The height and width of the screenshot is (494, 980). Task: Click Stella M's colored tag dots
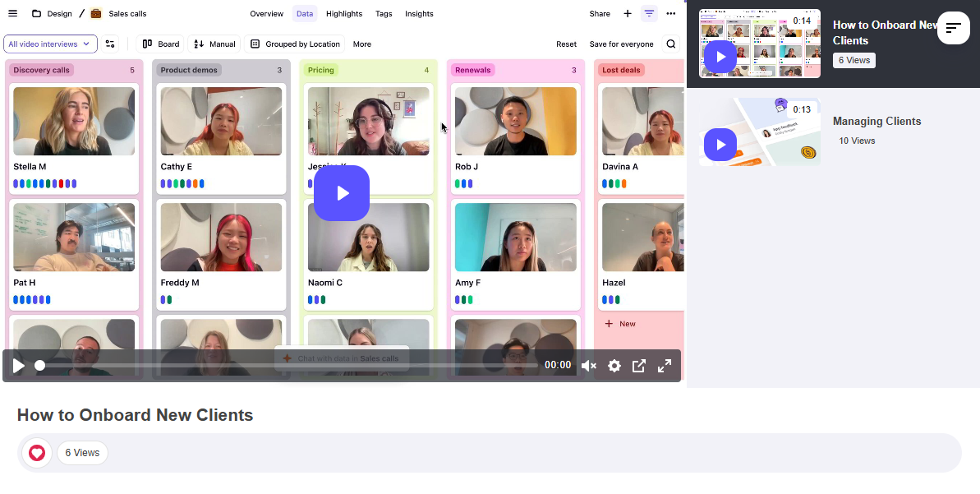pyautogui.click(x=45, y=184)
